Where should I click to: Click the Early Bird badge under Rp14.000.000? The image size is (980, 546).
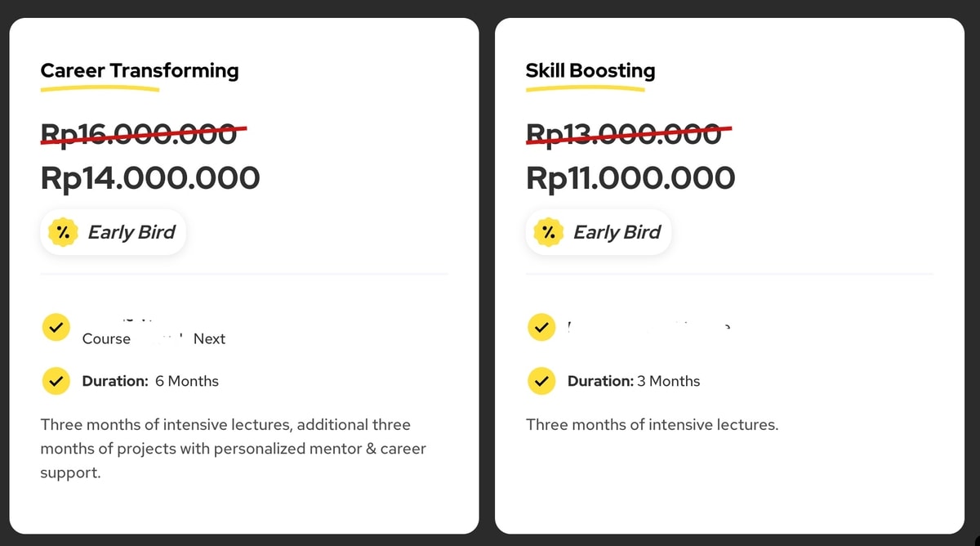(114, 233)
